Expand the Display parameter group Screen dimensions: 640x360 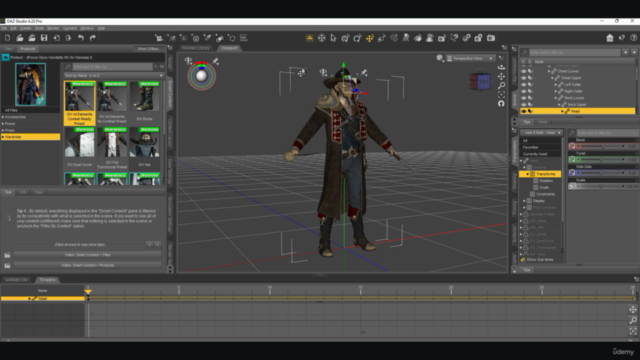click(524, 201)
